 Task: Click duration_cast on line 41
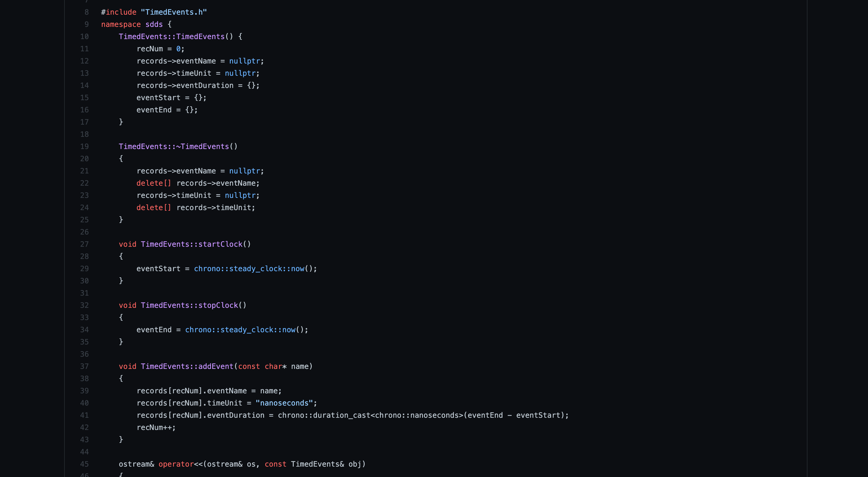(x=342, y=415)
